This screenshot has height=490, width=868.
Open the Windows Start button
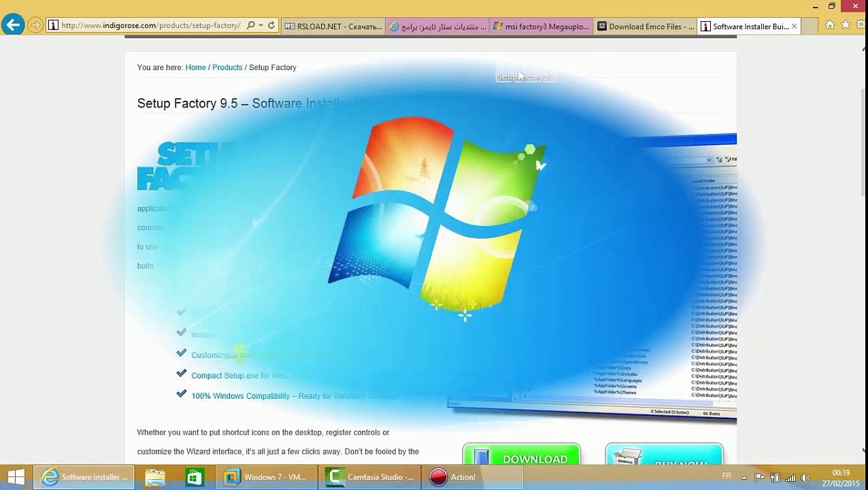pos(16,477)
